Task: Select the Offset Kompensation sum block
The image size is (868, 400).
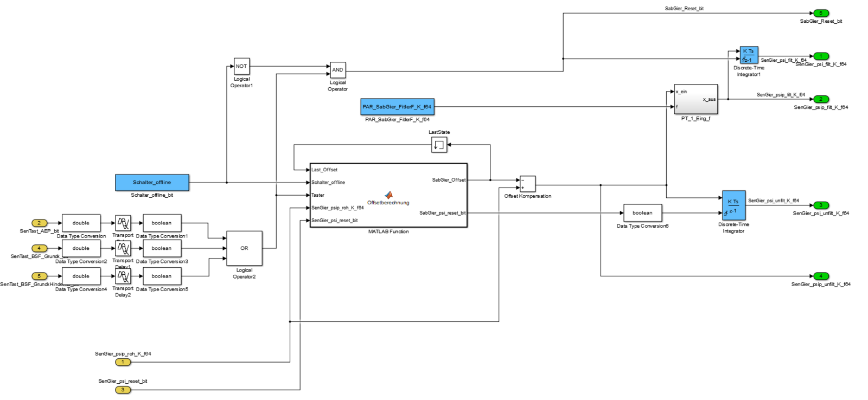Action: 527,184
